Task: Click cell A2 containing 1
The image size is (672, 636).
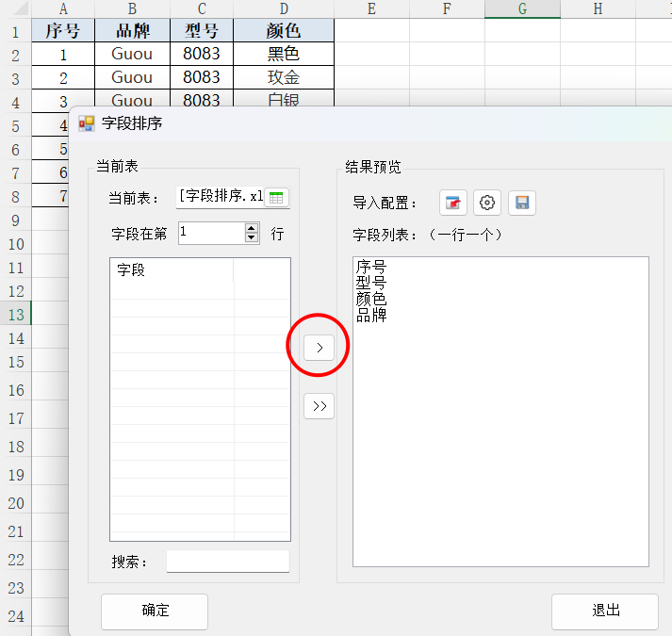Action: pos(63,54)
